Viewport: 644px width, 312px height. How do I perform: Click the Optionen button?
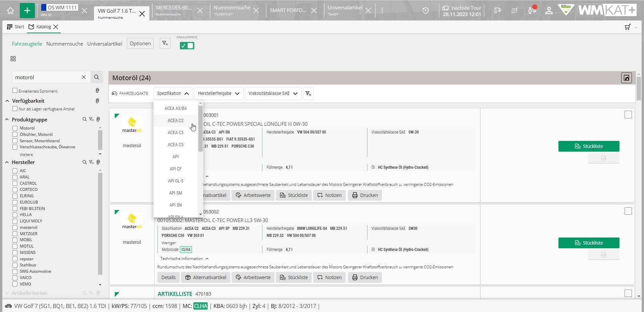[140, 44]
